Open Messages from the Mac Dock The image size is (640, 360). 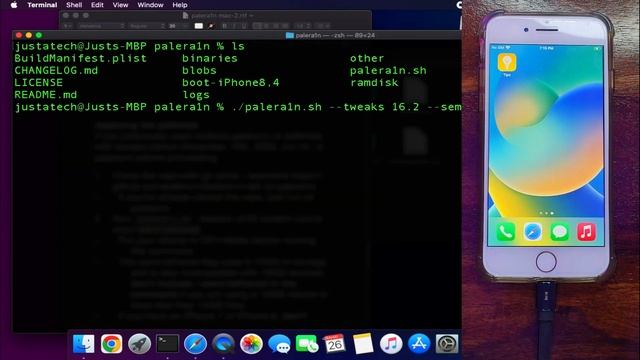point(279,344)
